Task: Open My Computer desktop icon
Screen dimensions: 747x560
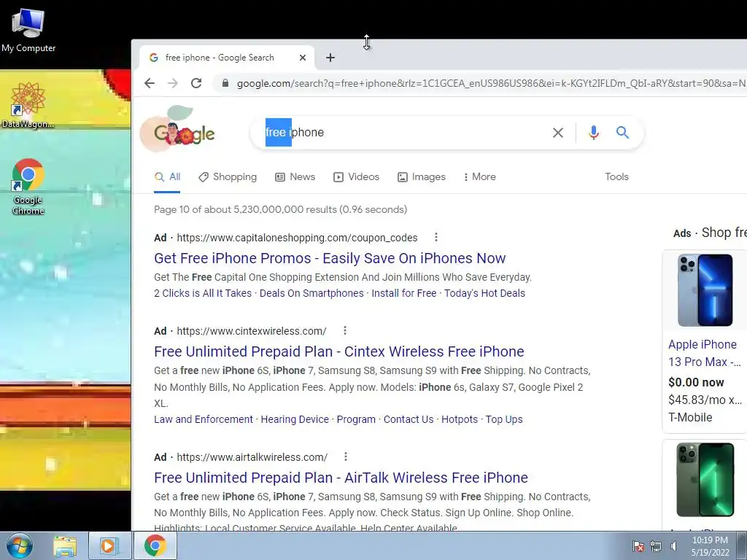Action: (x=28, y=31)
